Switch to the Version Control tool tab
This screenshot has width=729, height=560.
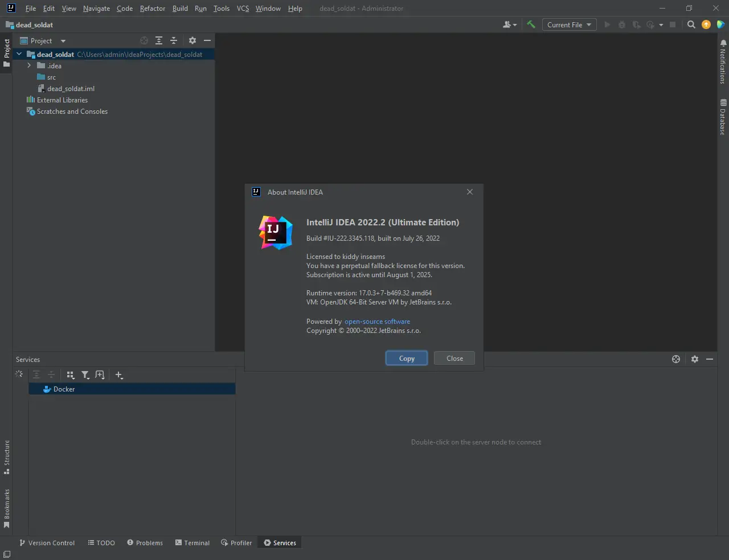pyautogui.click(x=47, y=543)
